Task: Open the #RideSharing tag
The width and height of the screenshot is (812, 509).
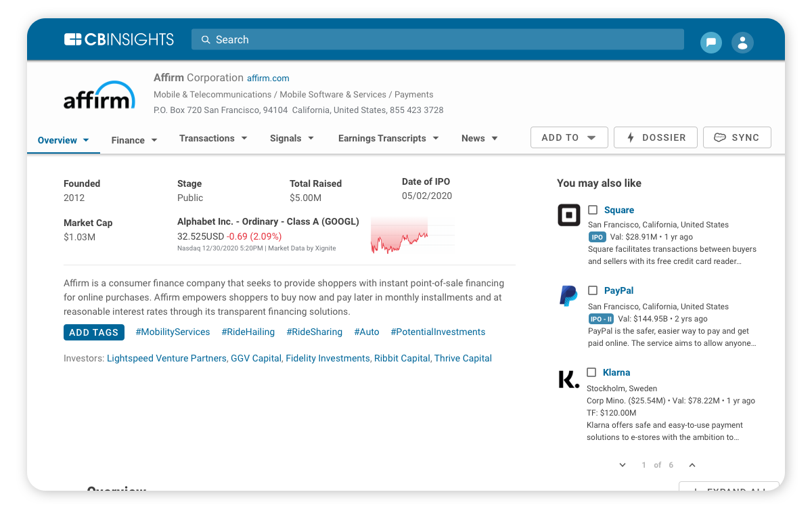Action: coord(315,332)
